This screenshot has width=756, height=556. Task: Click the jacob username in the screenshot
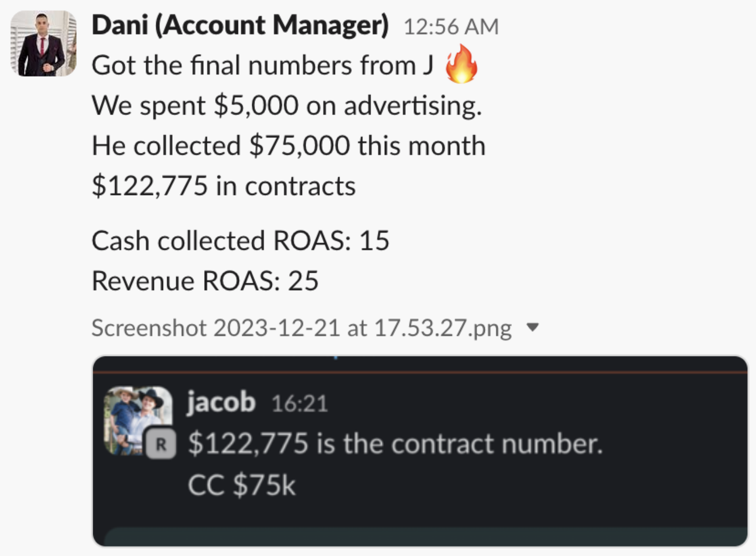coord(221,402)
